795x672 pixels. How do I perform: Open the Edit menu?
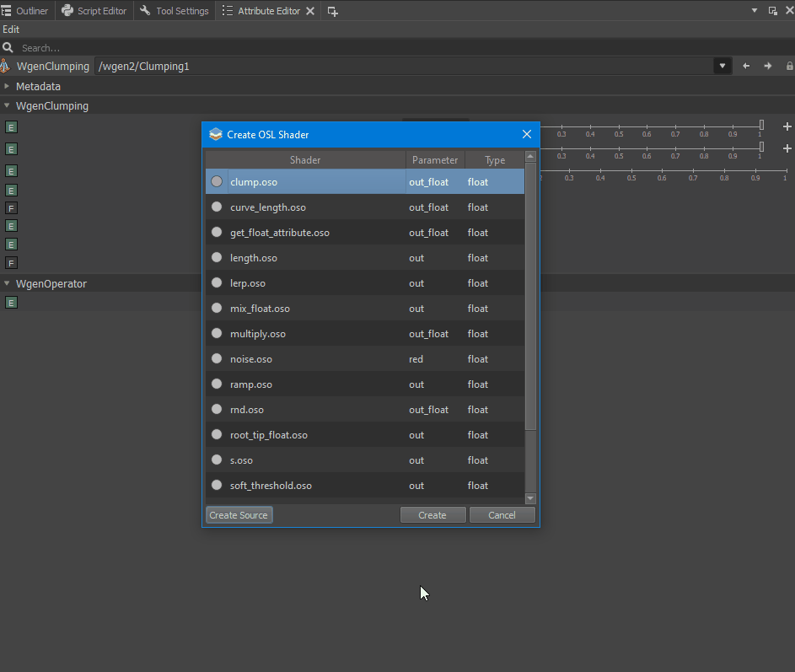tap(11, 30)
